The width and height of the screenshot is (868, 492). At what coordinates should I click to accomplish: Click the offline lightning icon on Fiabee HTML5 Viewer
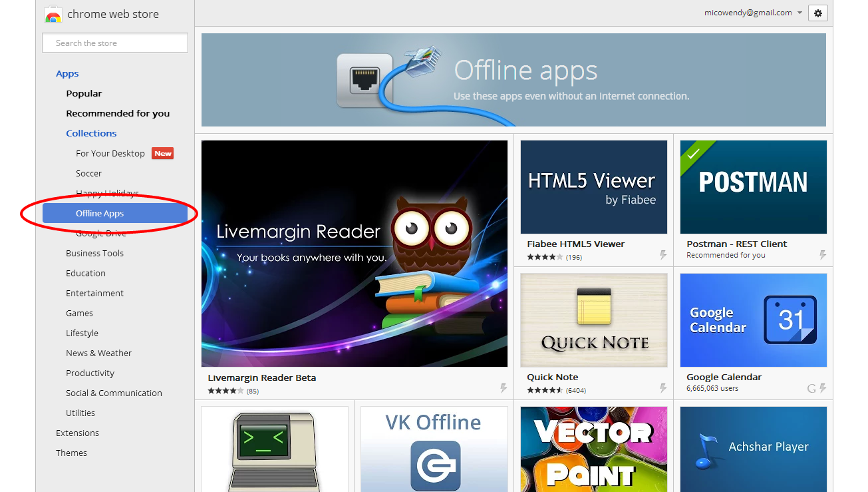point(663,256)
